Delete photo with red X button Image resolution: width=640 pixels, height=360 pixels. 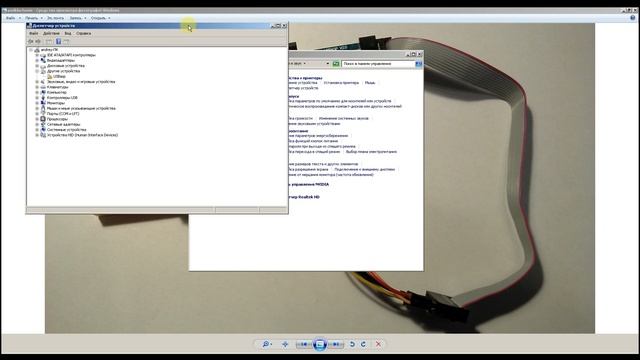pos(378,344)
